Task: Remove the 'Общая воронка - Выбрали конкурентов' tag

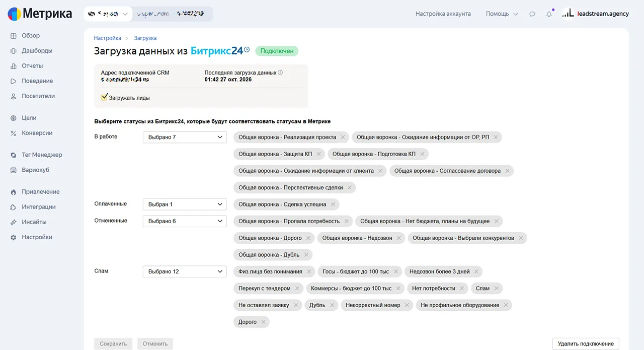Action: click(x=521, y=238)
